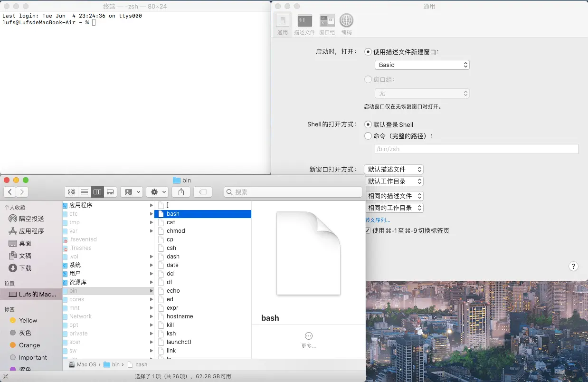Toggle 使用⌘-1至⌘-9切换标签页 checkbox
Screen dimensions: 588x382
pyautogui.click(x=368, y=230)
